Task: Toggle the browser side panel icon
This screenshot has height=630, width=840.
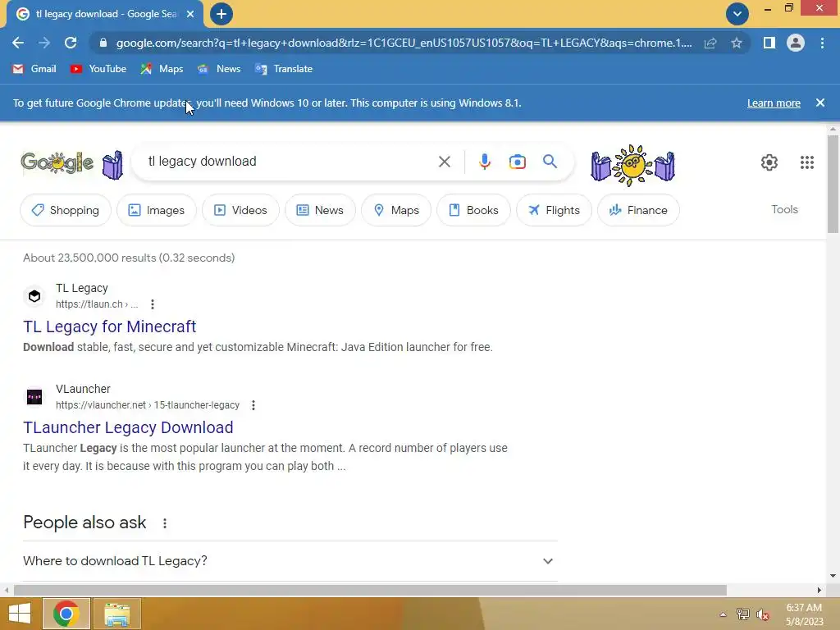Action: click(769, 43)
